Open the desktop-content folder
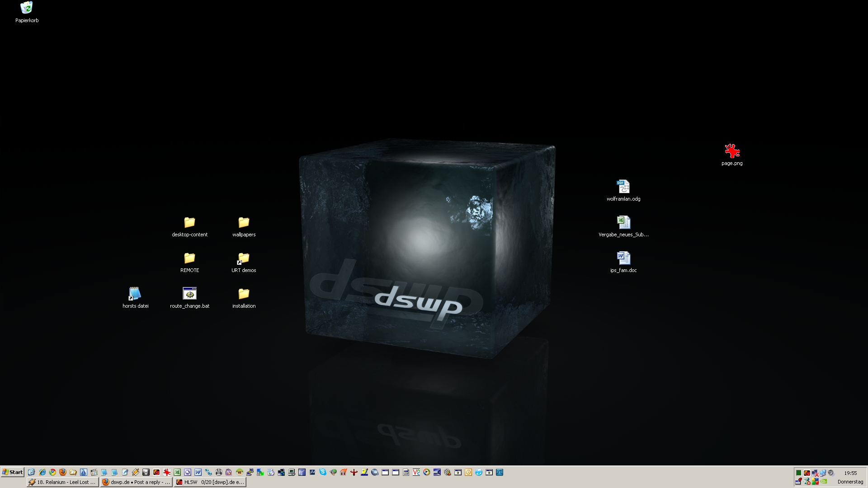 coord(189,223)
